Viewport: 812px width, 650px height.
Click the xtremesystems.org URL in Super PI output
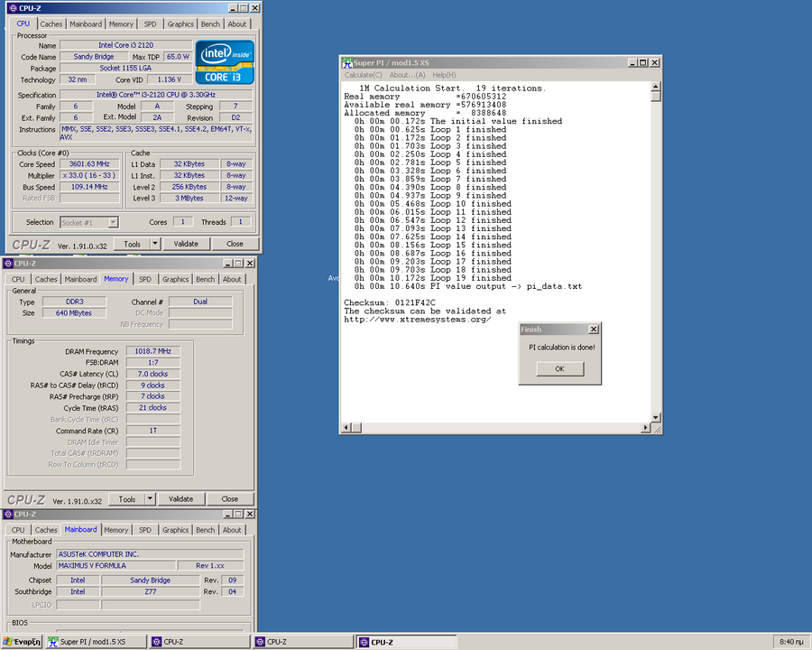tap(418, 320)
